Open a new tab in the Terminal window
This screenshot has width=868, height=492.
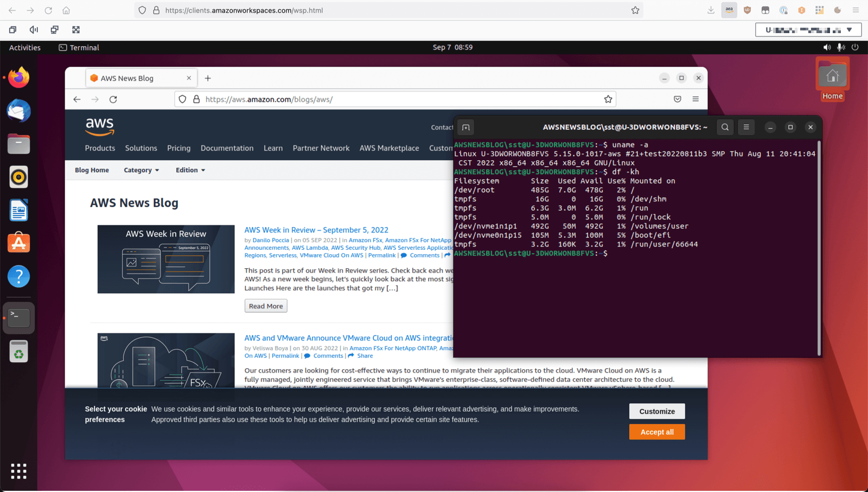465,127
